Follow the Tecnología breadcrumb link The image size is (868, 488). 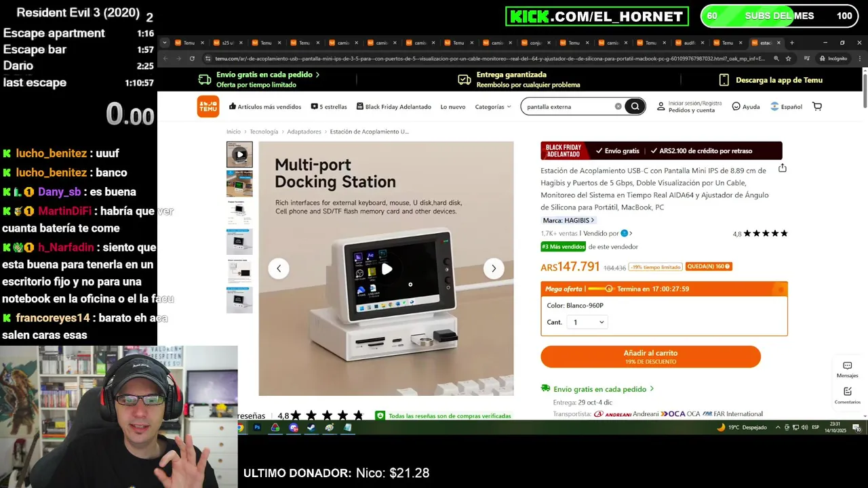point(264,131)
